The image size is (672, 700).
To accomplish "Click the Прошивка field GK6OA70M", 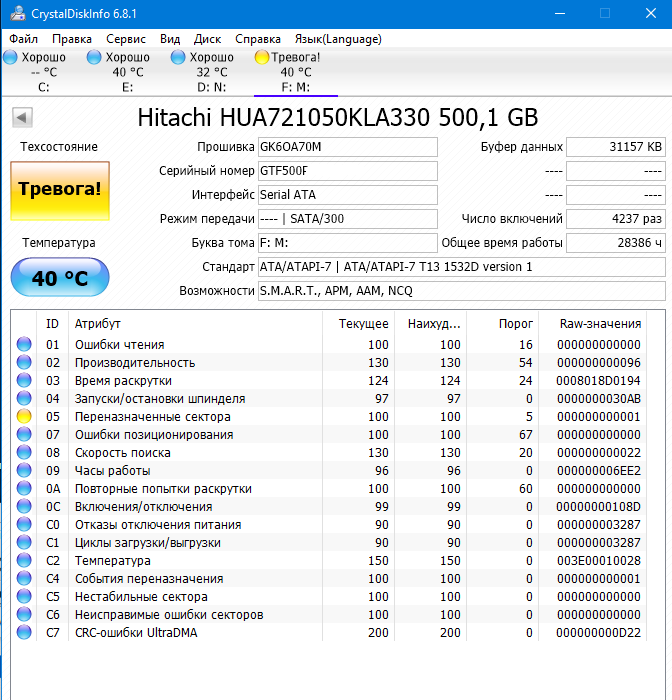I will pos(348,147).
